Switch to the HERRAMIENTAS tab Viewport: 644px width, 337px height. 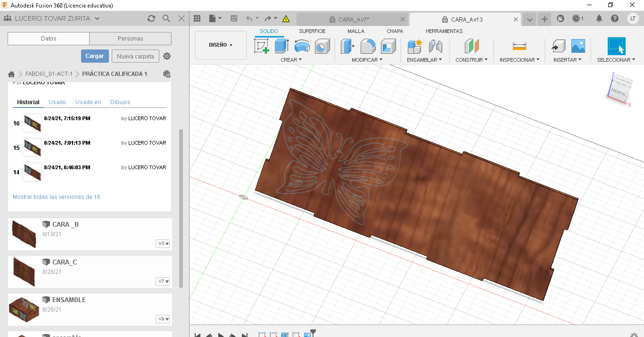(444, 31)
